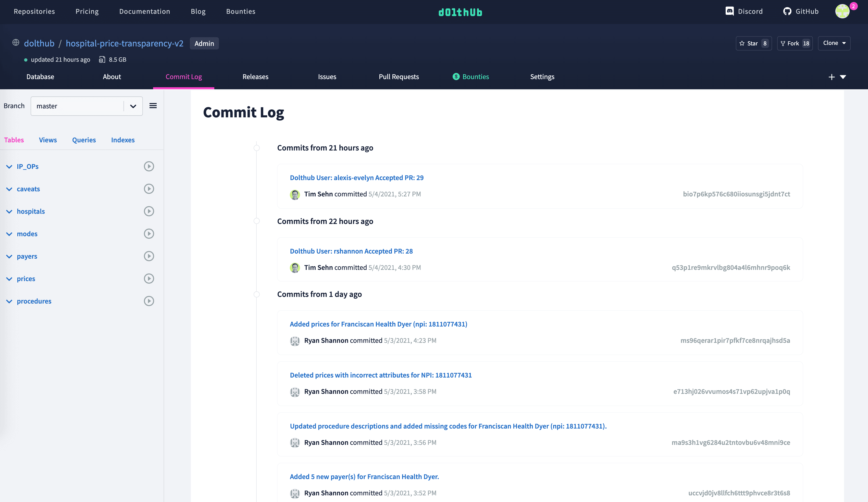868x502 pixels.
Task: Open commit alexis-evelyn Accepted PR: 29
Action: 357,178
